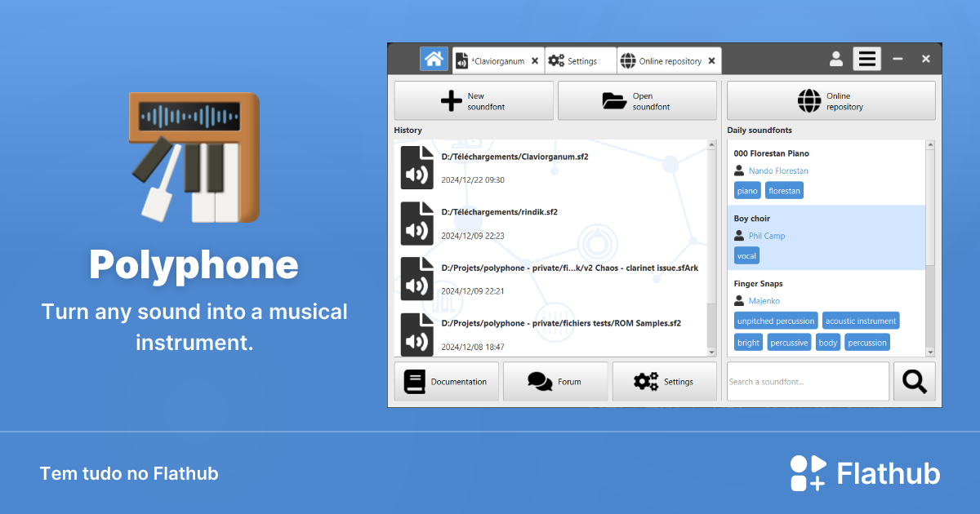
Task: Click the document icon on Documentation button
Action: [416, 381]
